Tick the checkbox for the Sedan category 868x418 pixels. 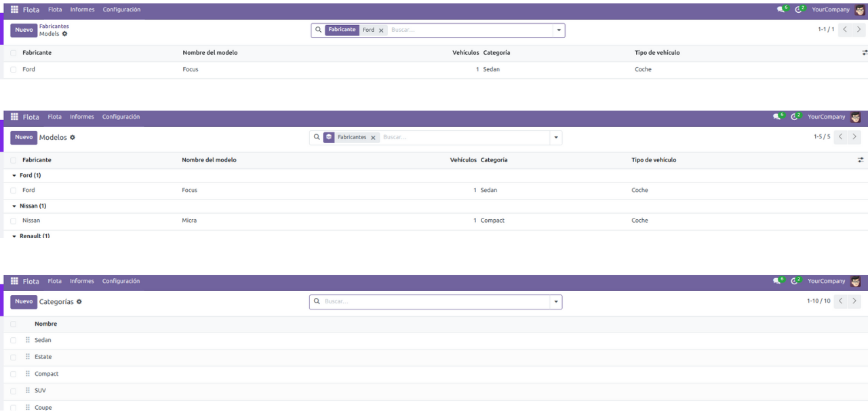[x=14, y=340]
